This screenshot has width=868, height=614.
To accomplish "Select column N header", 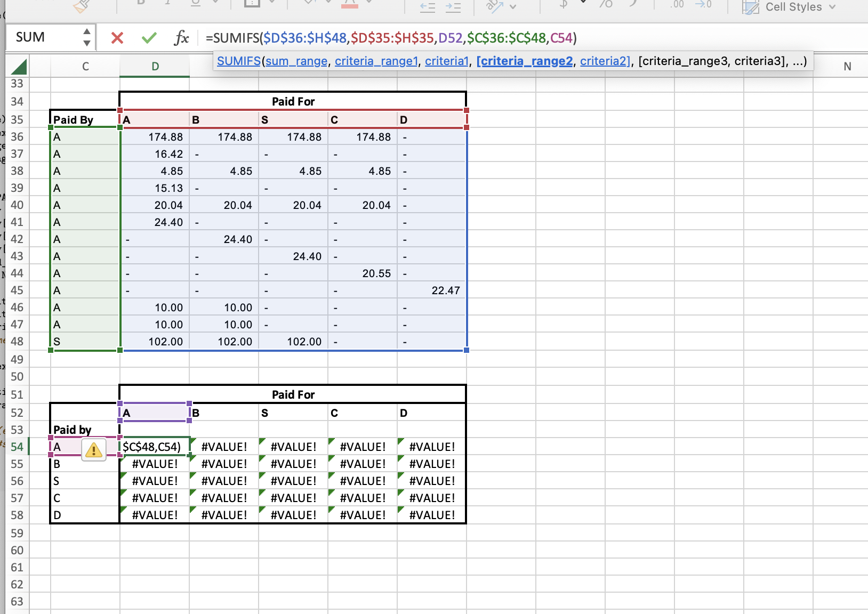I will point(847,67).
